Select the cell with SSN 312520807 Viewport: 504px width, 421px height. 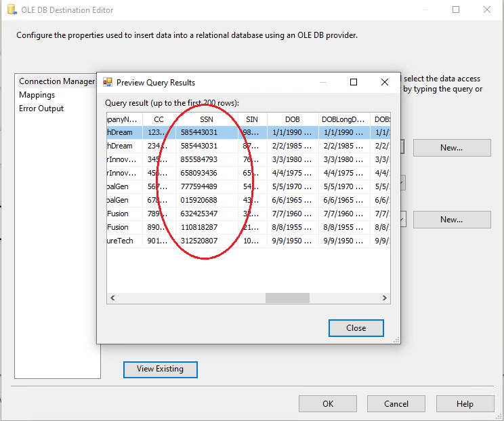[x=199, y=241]
